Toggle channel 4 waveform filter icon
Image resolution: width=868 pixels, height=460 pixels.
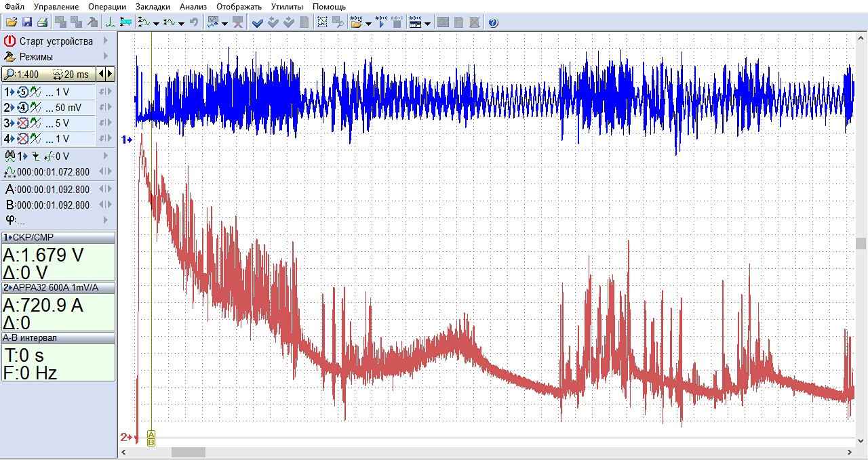click(x=36, y=138)
